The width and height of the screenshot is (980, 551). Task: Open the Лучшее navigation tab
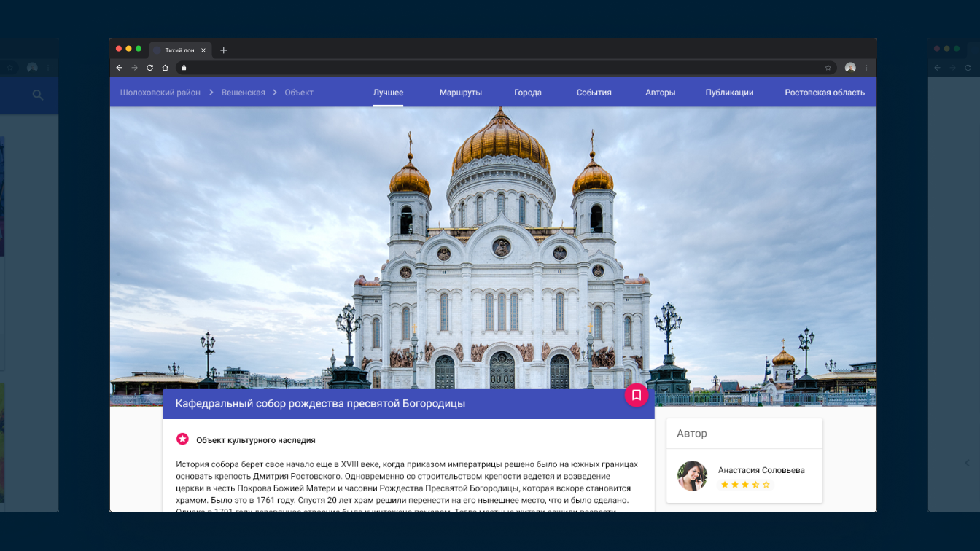point(388,93)
